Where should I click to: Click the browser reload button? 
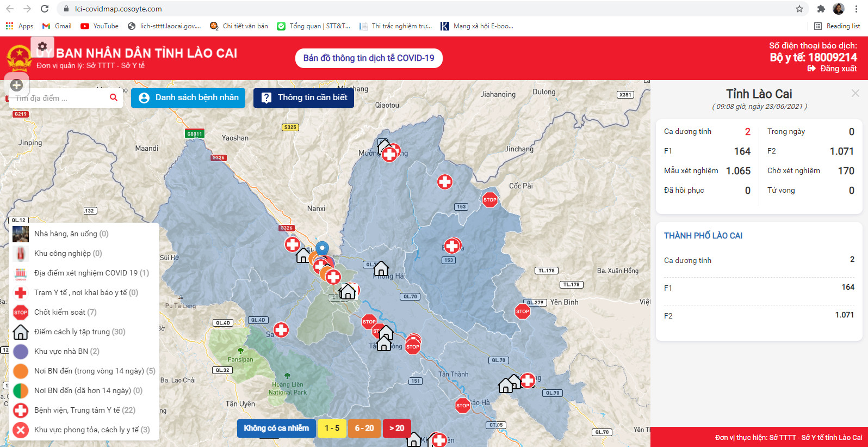45,9
